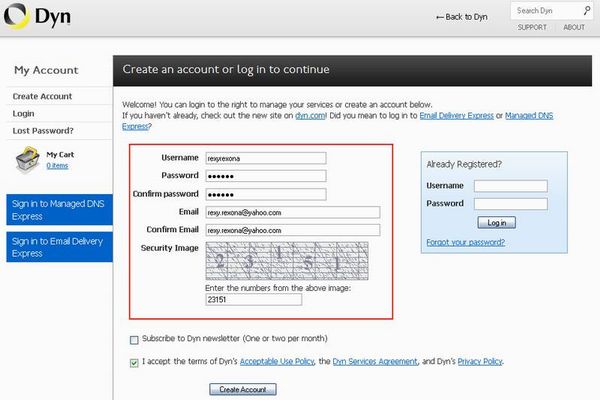
Task: Click the Create Account button
Action: coord(243,389)
